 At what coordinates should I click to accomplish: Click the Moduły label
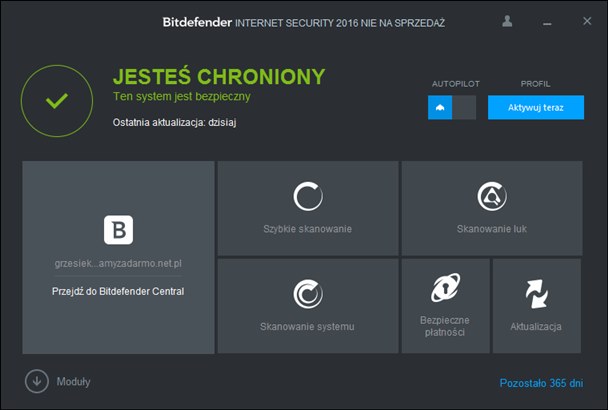coord(74,381)
